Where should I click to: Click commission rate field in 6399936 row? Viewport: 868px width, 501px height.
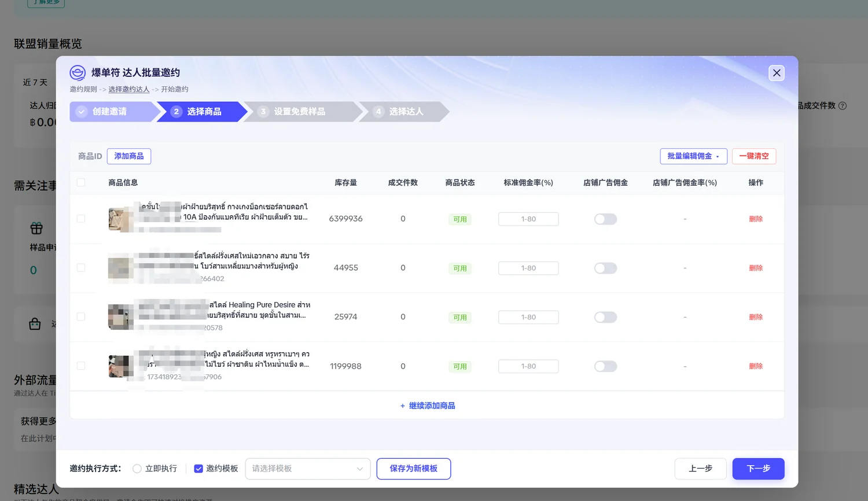(528, 219)
